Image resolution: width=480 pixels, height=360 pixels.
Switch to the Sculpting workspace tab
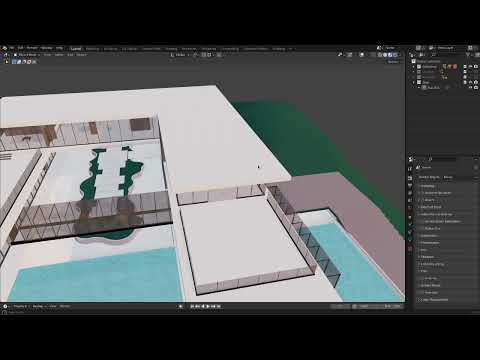110,49
